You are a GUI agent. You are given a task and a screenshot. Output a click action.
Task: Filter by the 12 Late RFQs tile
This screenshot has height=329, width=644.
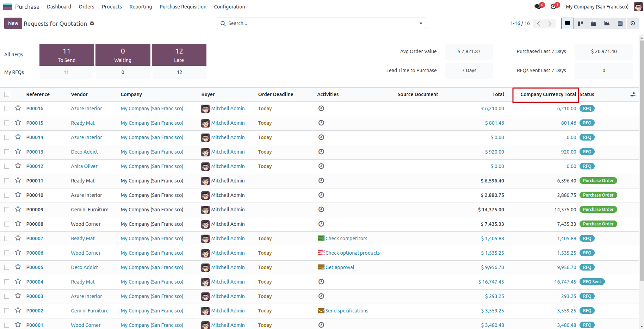click(x=179, y=55)
